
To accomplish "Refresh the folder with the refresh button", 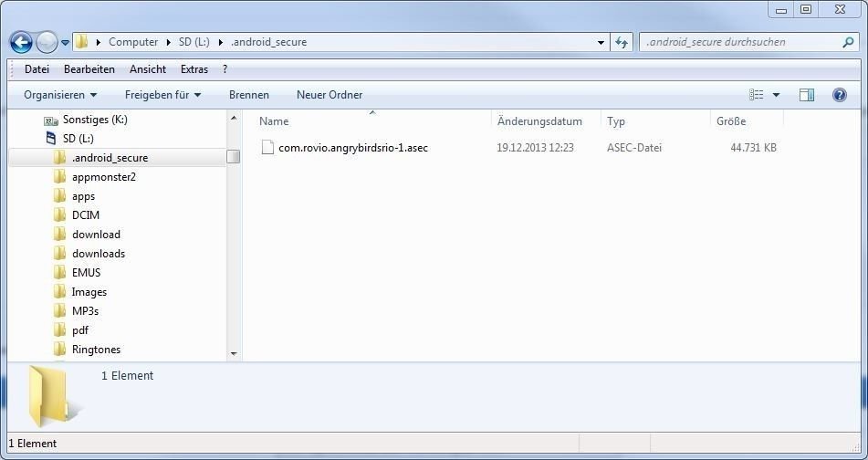I will [622, 42].
